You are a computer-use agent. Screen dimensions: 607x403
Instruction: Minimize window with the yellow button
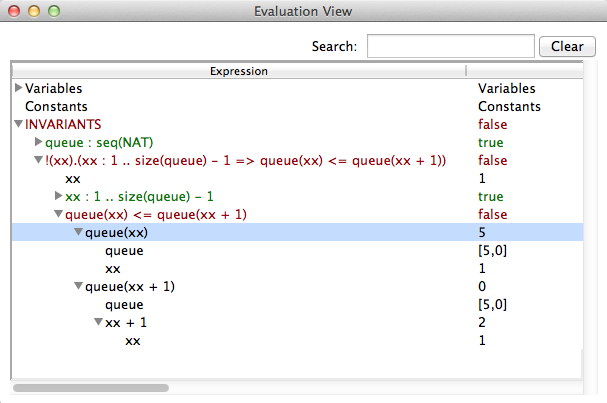(34, 11)
